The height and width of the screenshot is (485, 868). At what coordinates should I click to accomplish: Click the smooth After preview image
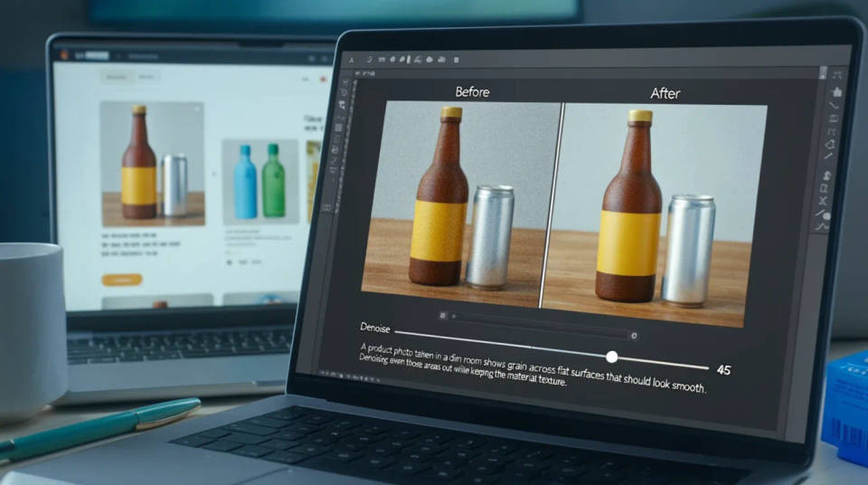pyautogui.click(x=656, y=214)
